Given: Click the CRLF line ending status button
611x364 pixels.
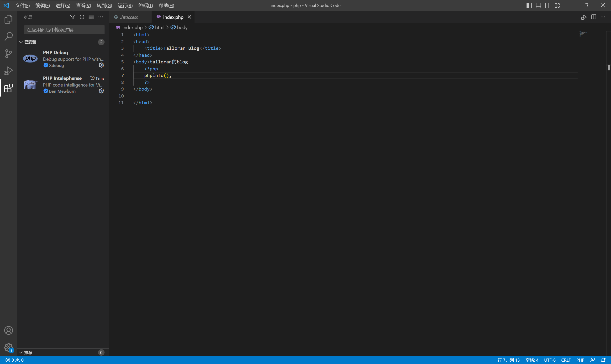Looking at the screenshot, I should pos(566,360).
